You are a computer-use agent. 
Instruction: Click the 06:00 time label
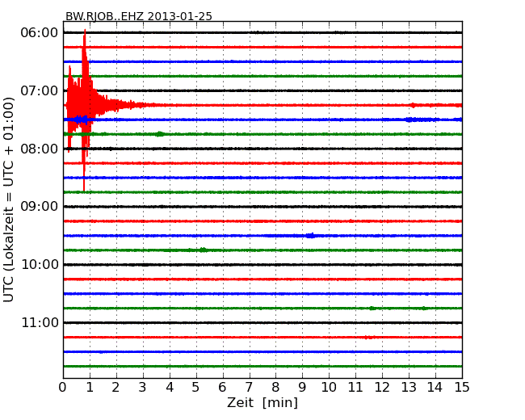[x=40, y=33]
